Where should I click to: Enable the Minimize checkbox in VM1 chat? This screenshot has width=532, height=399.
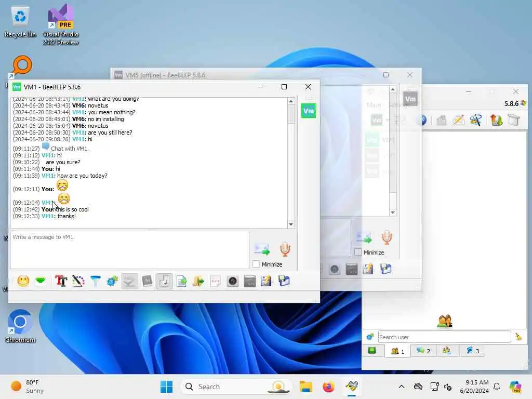tap(256, 264)
